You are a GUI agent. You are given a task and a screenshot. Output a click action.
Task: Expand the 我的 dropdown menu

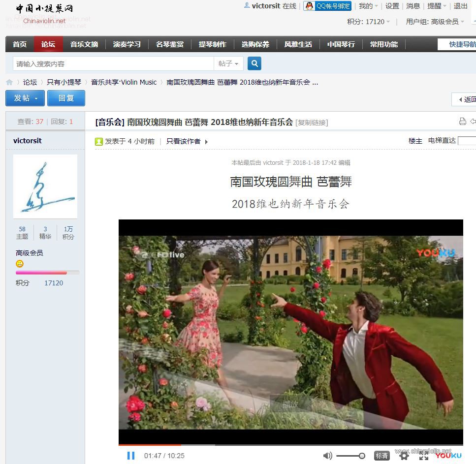(368, 6)
